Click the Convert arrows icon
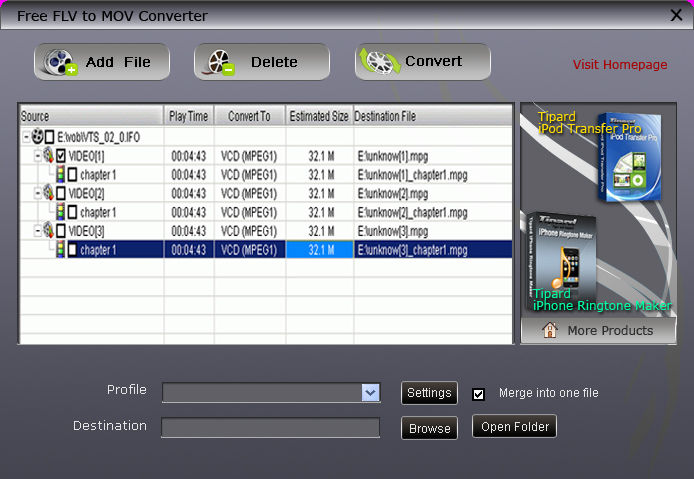Viewport: 694px width, 479px height. click(380, 62)
